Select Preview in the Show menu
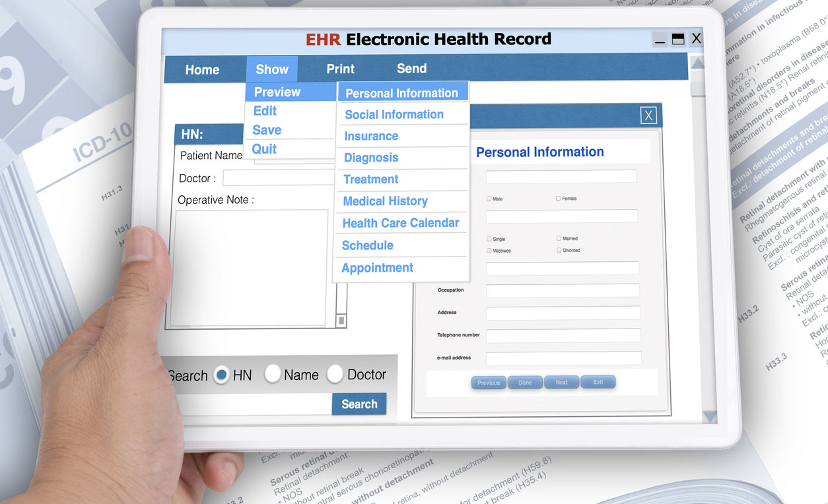Image resolution: width=828 pixels, height=504 pixels. [x=291, y=92]
